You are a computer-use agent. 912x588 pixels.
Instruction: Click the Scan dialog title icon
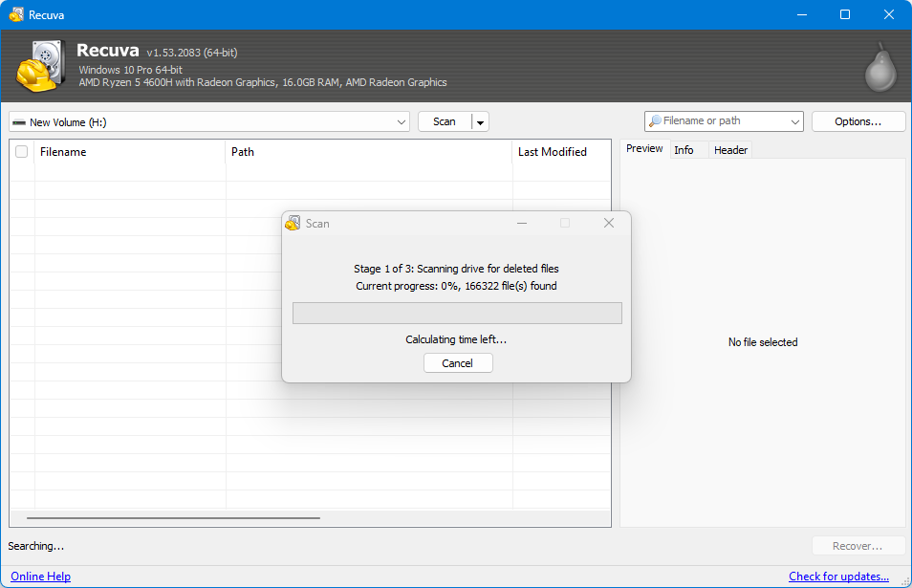(x=293, y=223)
